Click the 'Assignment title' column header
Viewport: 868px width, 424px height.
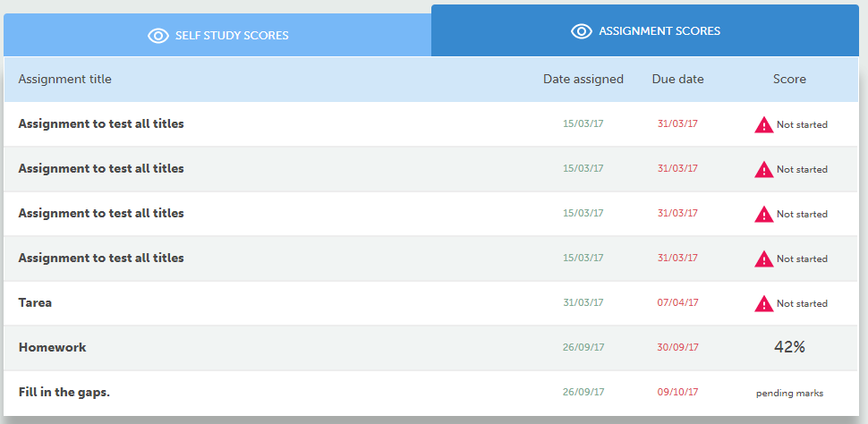point(64,79)
